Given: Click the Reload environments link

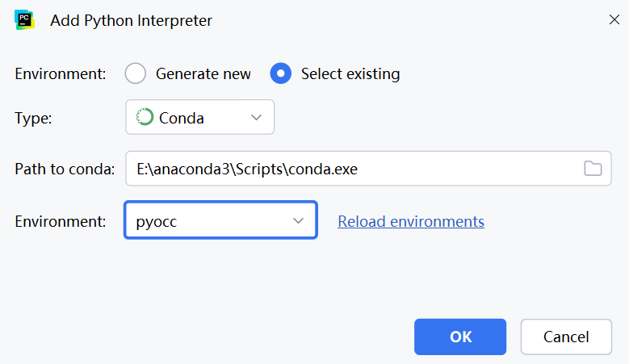Looking at the screenshot, I should 411,221.
